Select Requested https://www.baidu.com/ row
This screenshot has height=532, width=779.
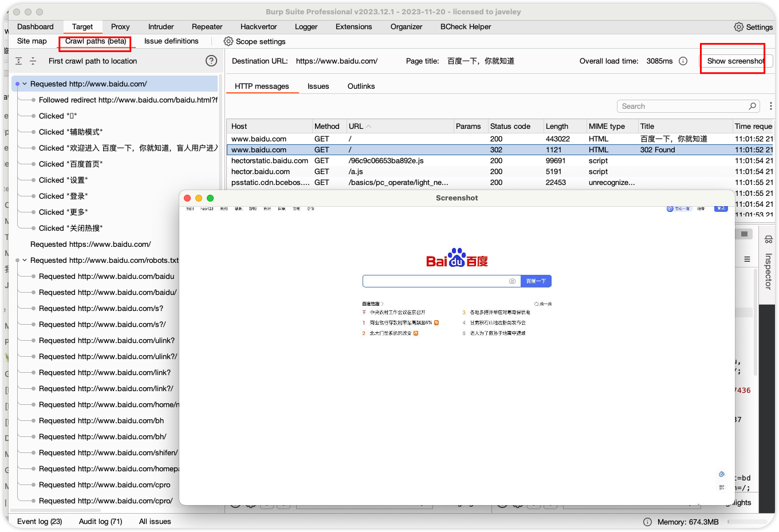click(x=91, y=245)
